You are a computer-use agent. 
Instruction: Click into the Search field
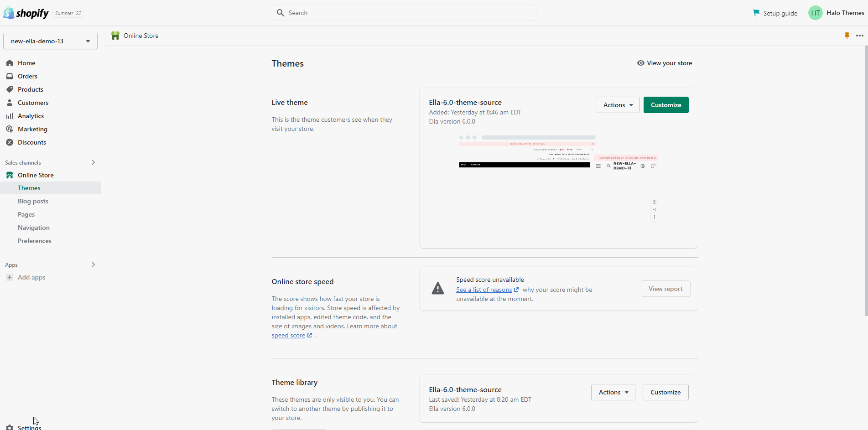click(x=404, y=13)
